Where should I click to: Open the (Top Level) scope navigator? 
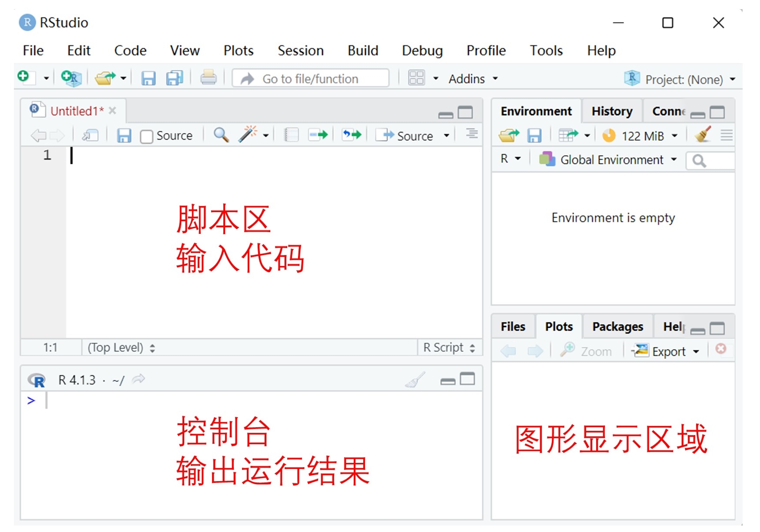(x=121, y=348)
